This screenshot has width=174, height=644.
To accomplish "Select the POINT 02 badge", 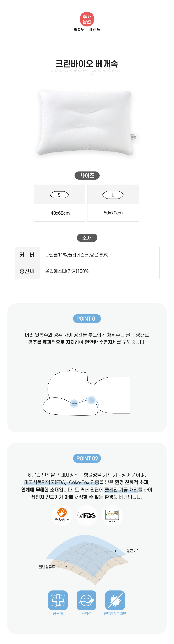I will [x=87, y=458].
